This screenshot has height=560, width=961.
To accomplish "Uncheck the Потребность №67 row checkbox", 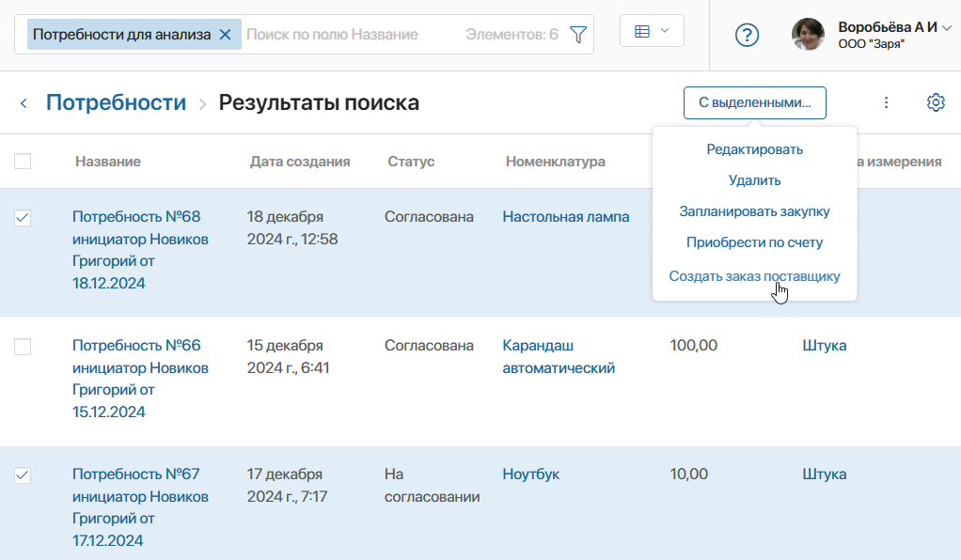I will [x=23, y=475].
